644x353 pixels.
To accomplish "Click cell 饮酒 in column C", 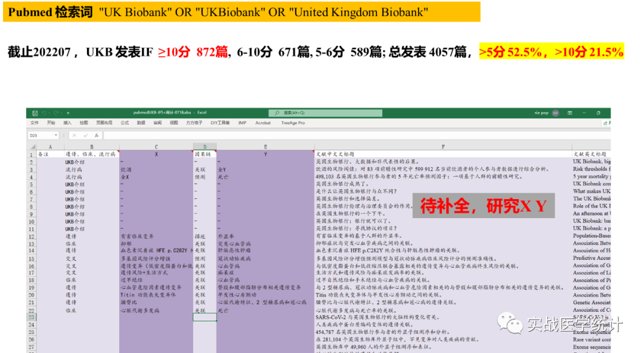I will (x=156, y=169).
